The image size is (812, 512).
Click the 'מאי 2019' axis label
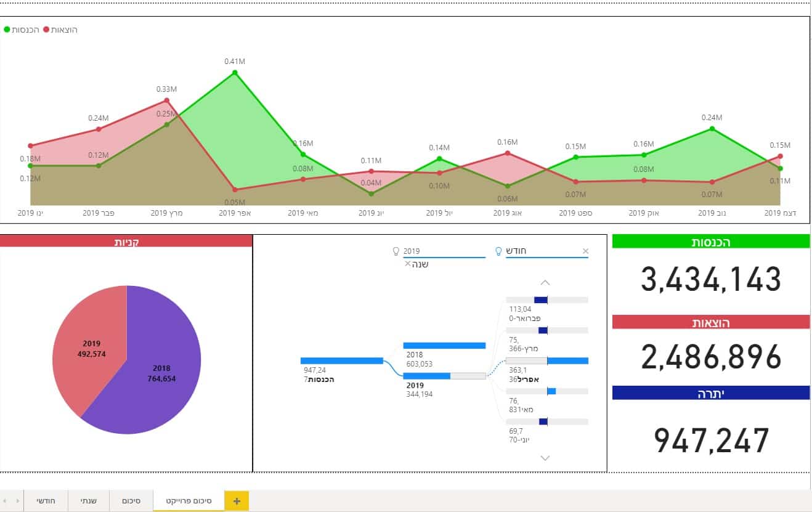click(303, 213)
